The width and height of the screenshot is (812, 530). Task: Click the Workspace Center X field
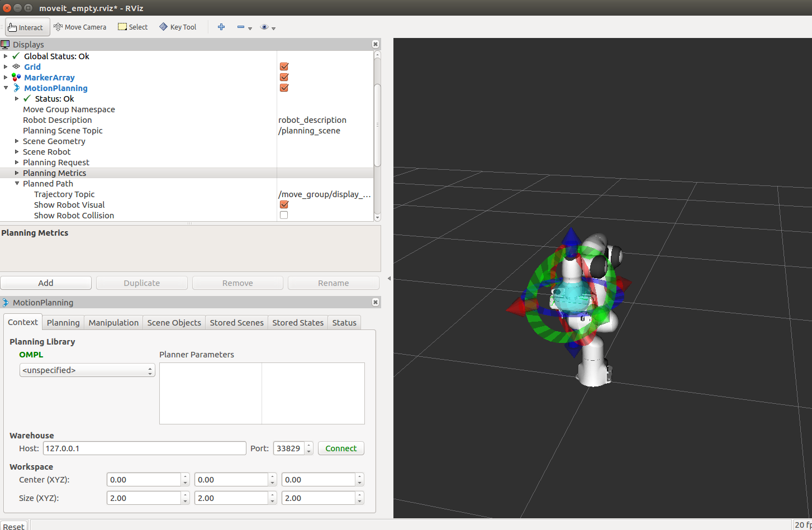click(144, 480)
